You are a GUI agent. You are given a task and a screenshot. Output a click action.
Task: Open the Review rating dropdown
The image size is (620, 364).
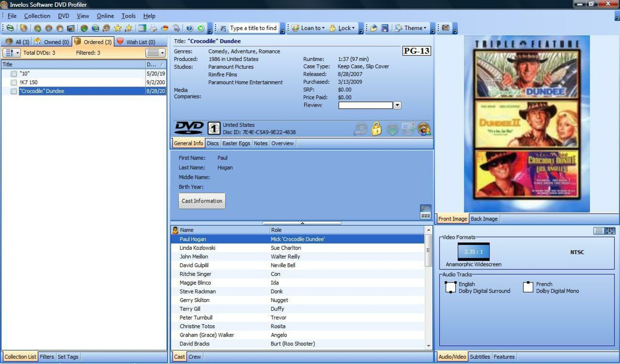pos(397,105)
